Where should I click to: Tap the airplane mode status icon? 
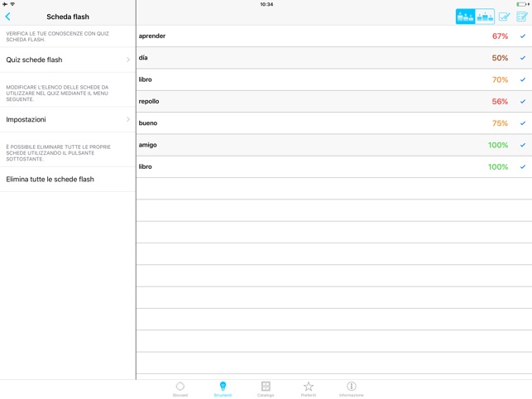pyautogui.click(x=5, y=4)
